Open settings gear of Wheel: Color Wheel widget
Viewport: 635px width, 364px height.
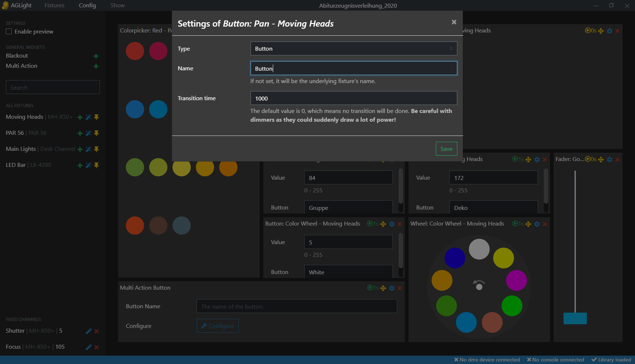[537, 224]
